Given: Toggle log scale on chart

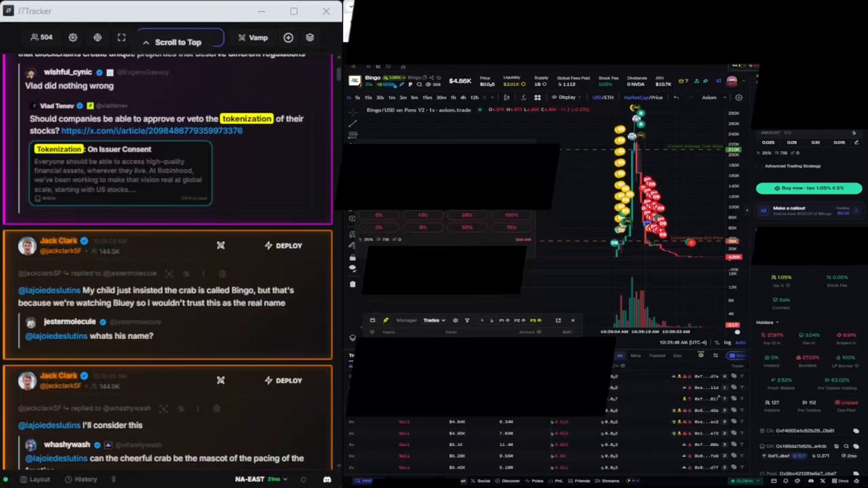Looking at the screenshot, I should (x=727, y=343).
